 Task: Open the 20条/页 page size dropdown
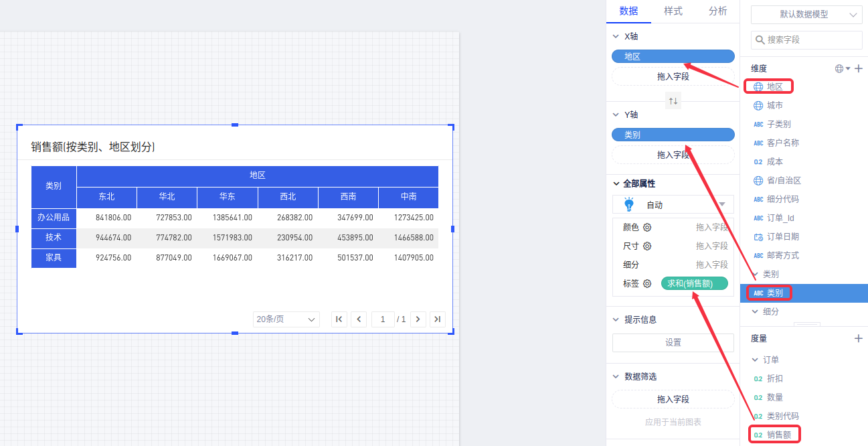(x=286, y=319)
